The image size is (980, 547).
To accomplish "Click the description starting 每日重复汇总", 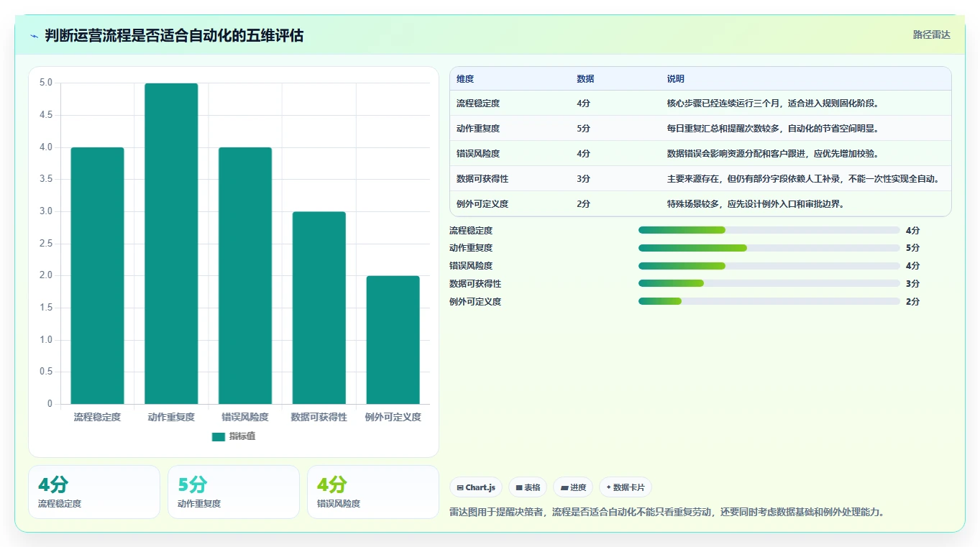I will click(773, 129).
